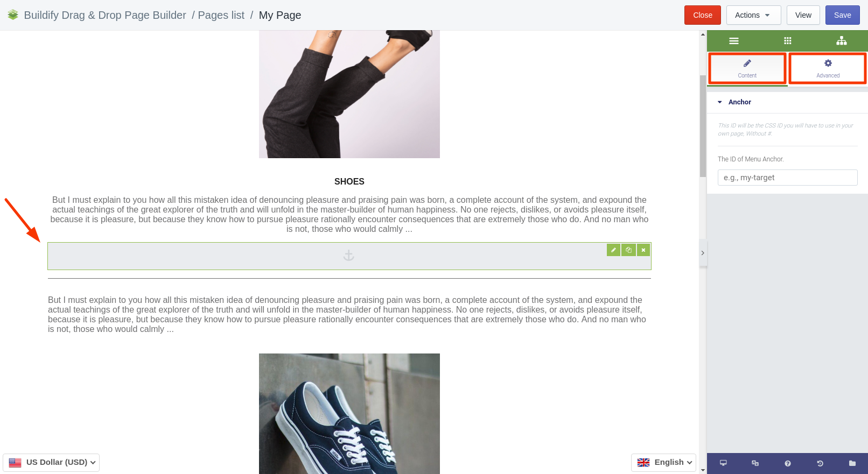Click the edit pencil on anchor widget

click(613, 250)
